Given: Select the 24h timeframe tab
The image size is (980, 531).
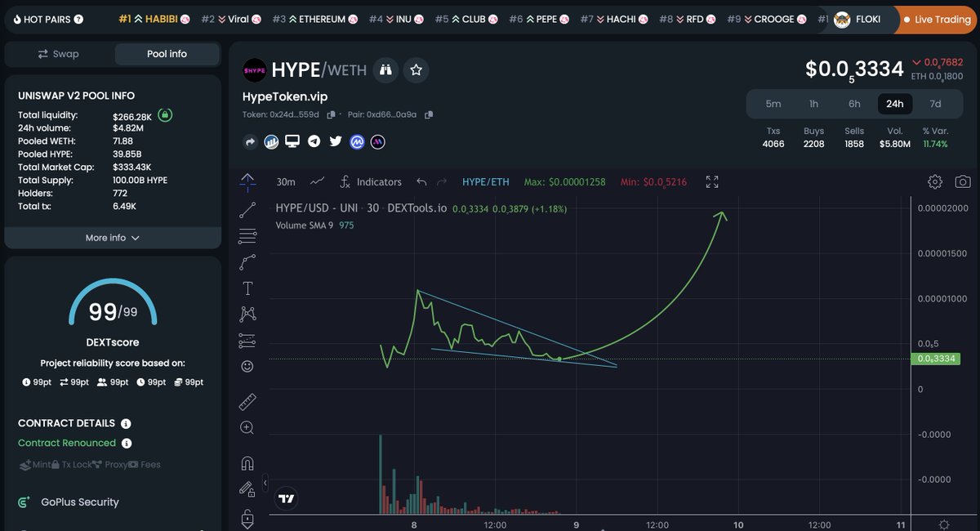Looking at the screenshot, I should coord(895,104).
